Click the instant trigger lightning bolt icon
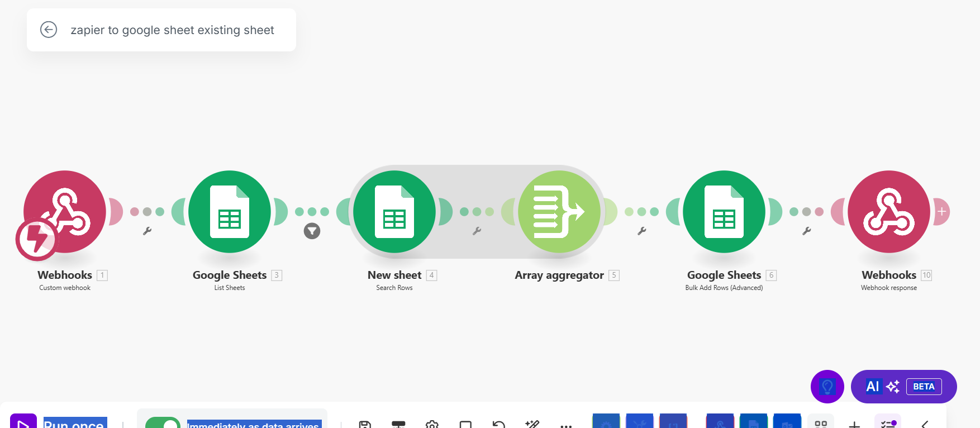 click(36, 239)
